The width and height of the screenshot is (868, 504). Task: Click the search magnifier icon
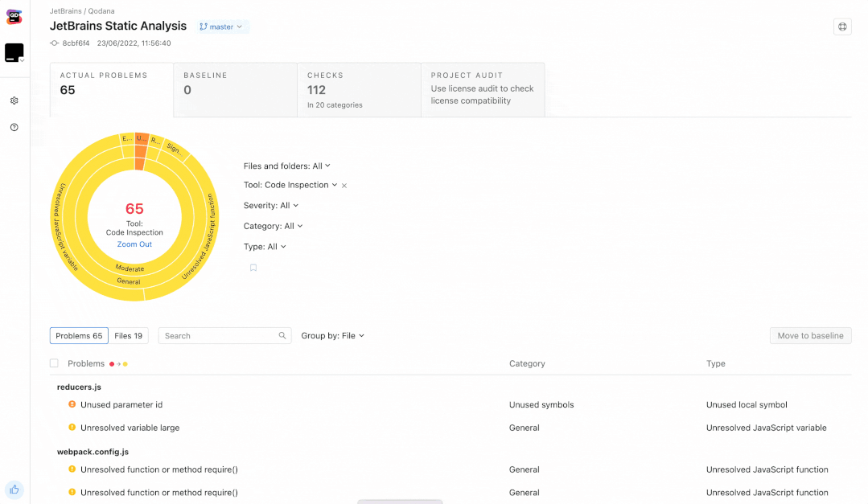pyautogui.click(x=282, y=335)
